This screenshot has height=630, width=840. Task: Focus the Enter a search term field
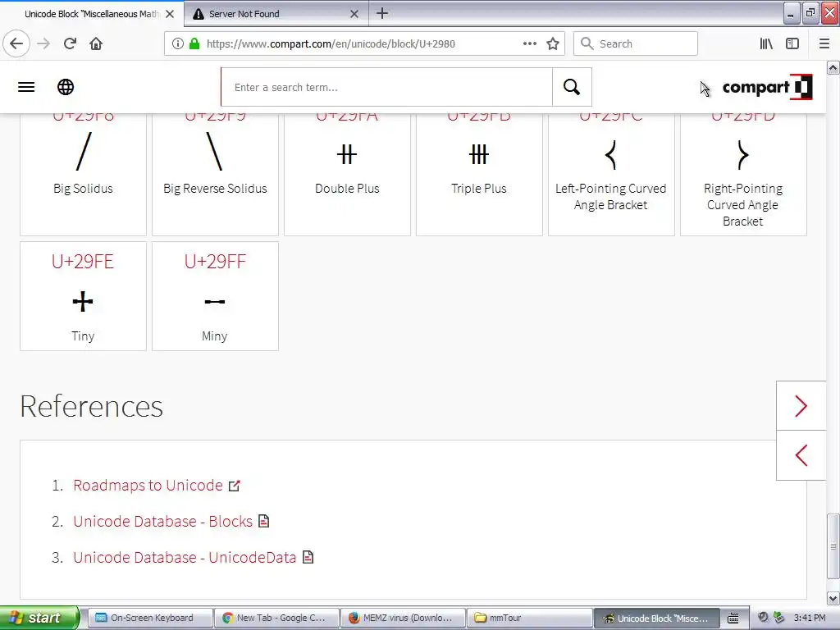pos(387,87)
